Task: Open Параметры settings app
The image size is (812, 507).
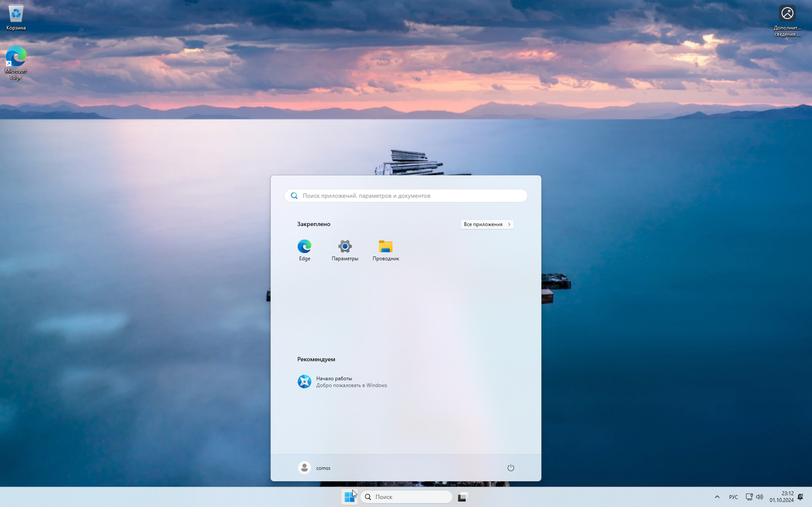Action: [345, 250]
